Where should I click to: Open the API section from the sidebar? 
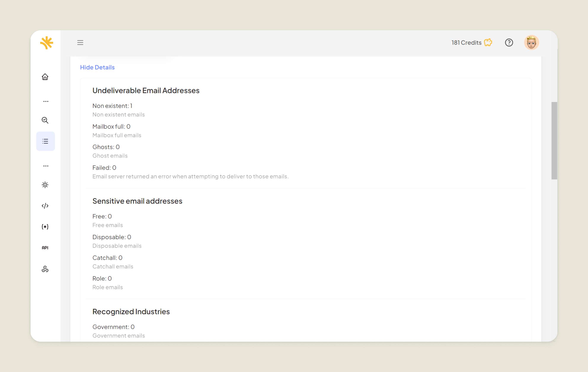coord(45,248)
